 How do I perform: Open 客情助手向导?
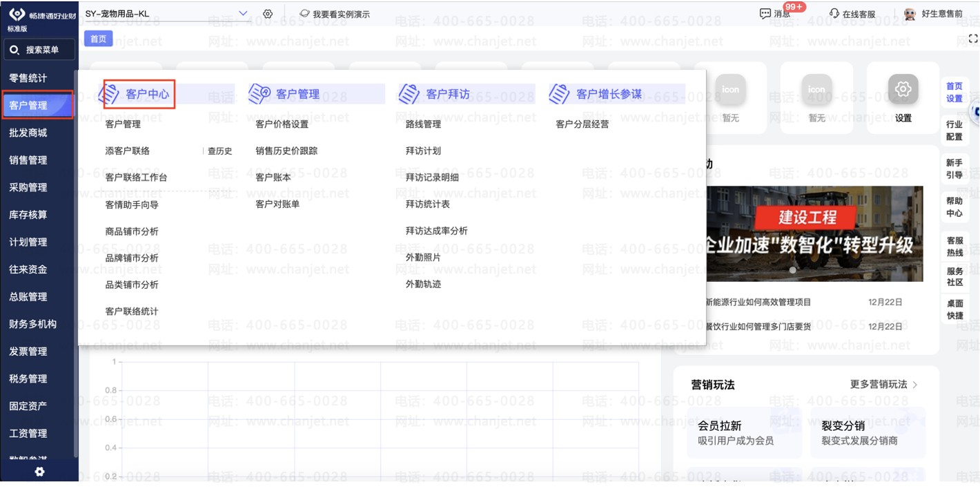(x=132, y=204)
